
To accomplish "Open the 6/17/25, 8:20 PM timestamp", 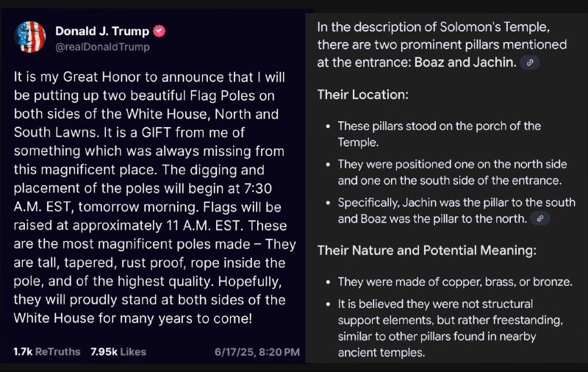I will 257,352.
